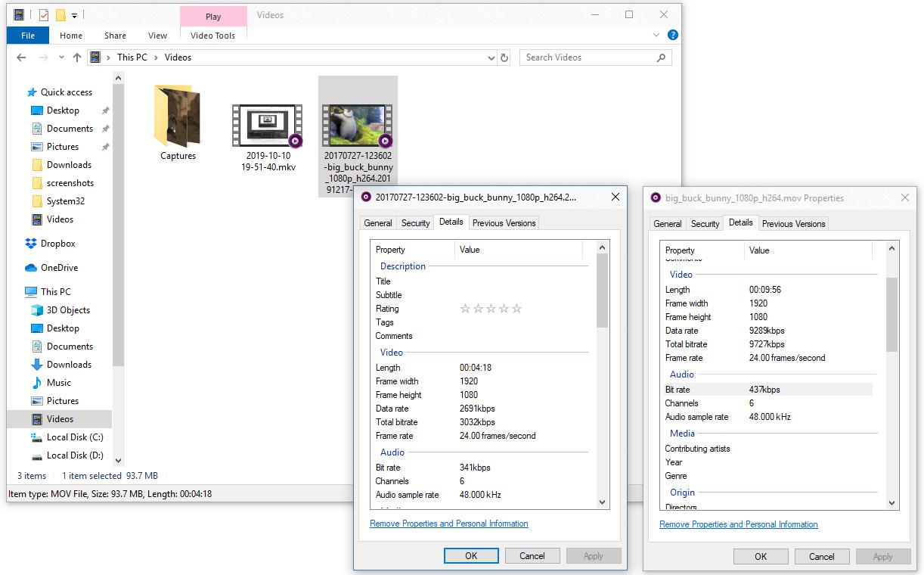Expand the Quick Access Toolbar customize dropdown
Viewport: 924px width, 575px height.
[x=74, y=15]
